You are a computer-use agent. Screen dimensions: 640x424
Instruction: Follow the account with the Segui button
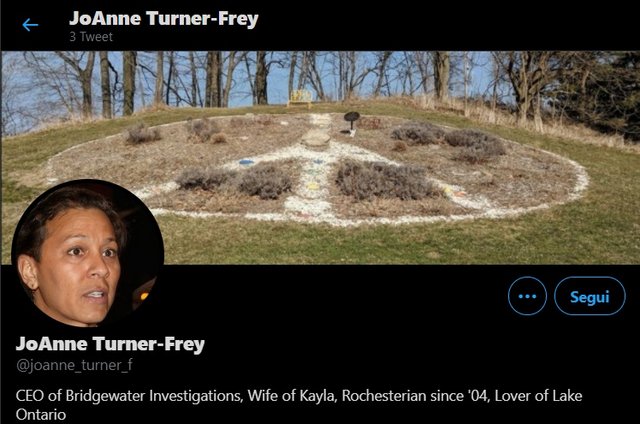point(589,296)
